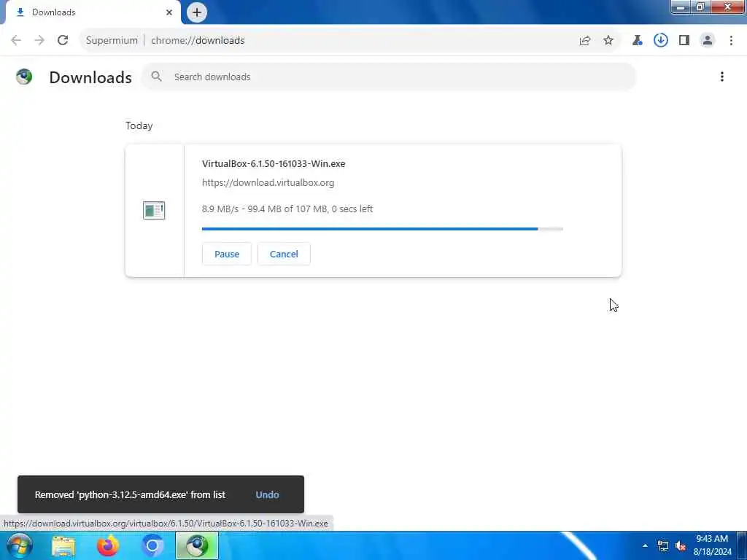747x560 pixels.
Task: Open the browser three-dot menu
Action: point(731,41)
